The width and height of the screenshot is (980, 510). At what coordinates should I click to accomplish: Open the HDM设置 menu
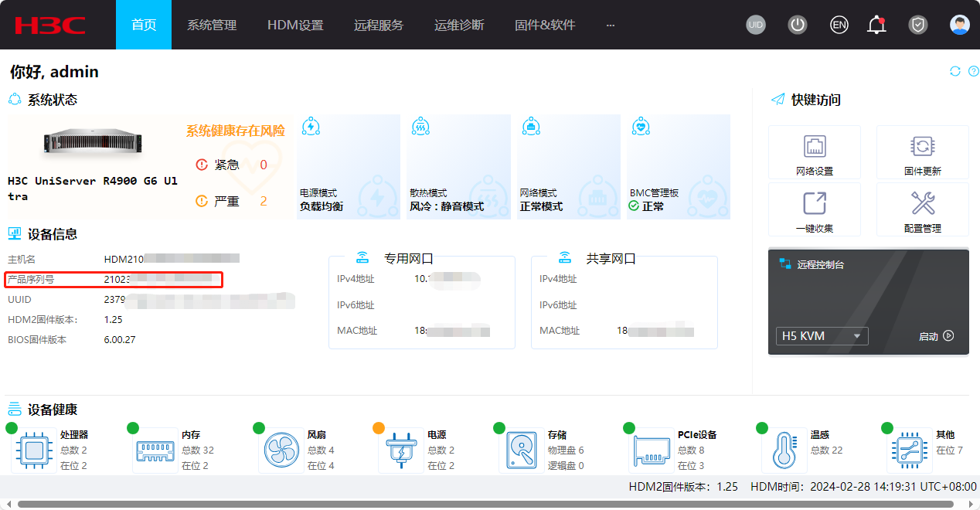click(295, 25)
